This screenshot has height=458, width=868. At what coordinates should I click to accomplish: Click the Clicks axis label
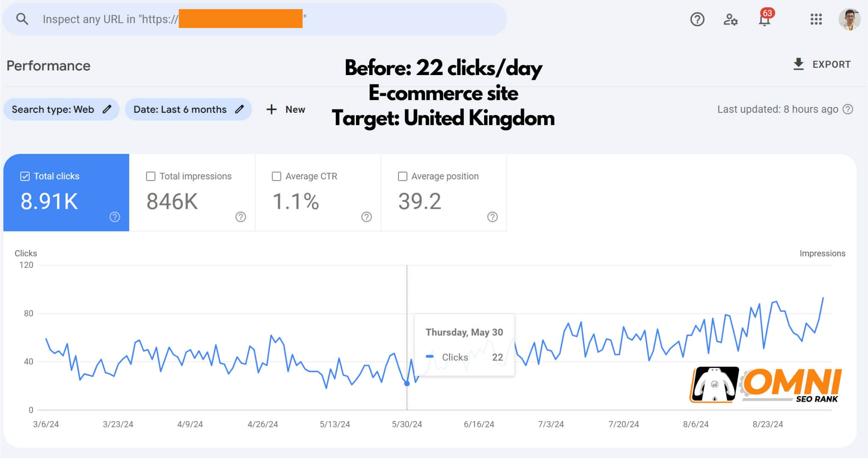pyautogui.click(x=26, y=253)
